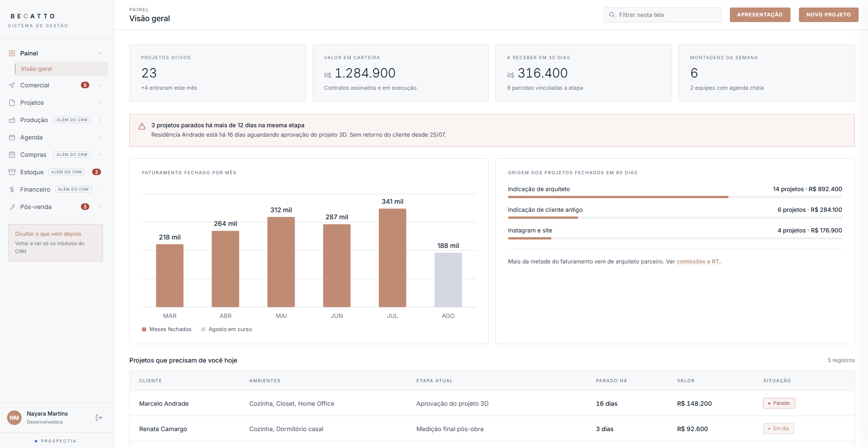
Task: Click the Agenda calendar icon
Action: tap(12, 138)
